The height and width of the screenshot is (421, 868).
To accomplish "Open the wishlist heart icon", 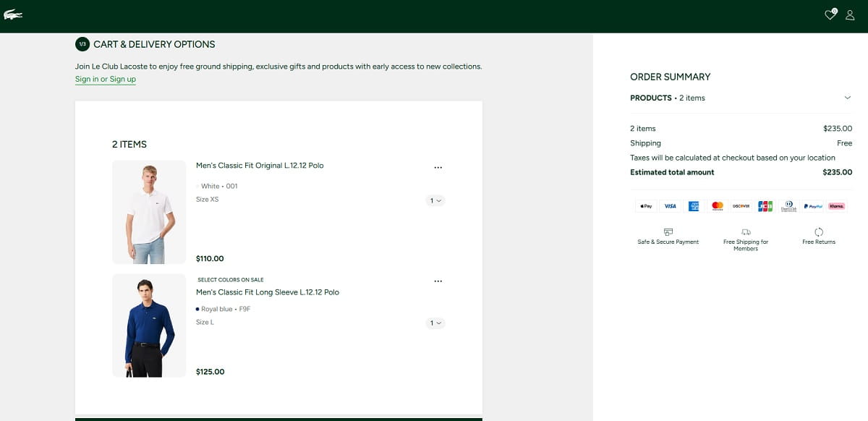I will click(x=830, y=15).
